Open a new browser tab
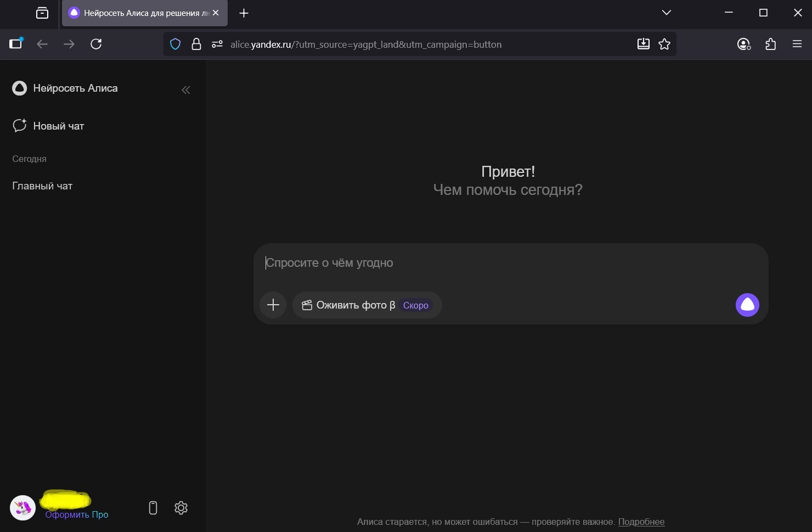This screenshot has width=812, height=532. (244, 13)
